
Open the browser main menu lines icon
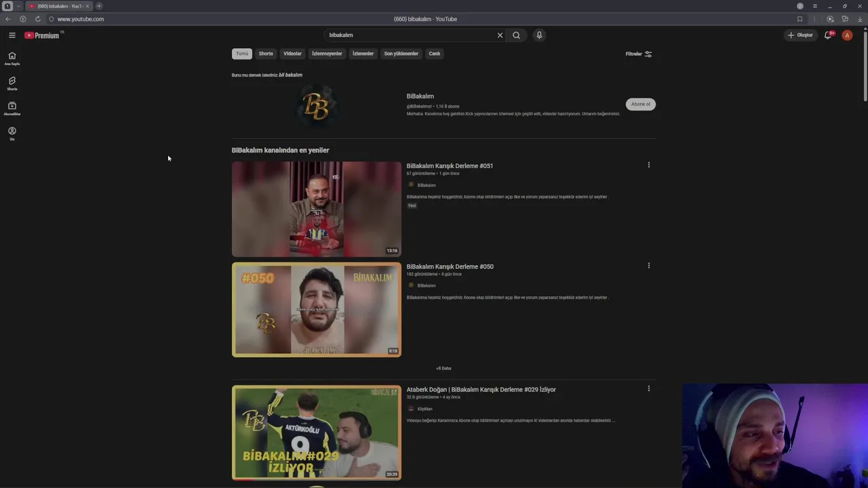(x=815, y=6)
